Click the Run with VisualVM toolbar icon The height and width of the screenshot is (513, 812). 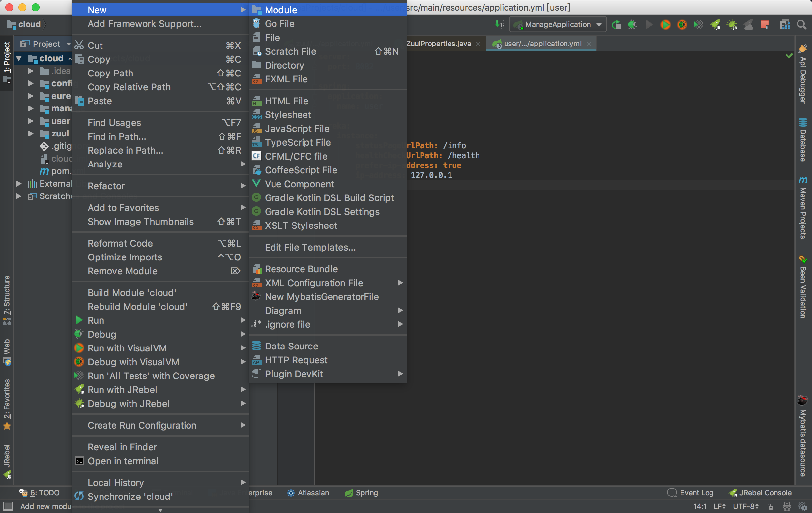(665, 25)
